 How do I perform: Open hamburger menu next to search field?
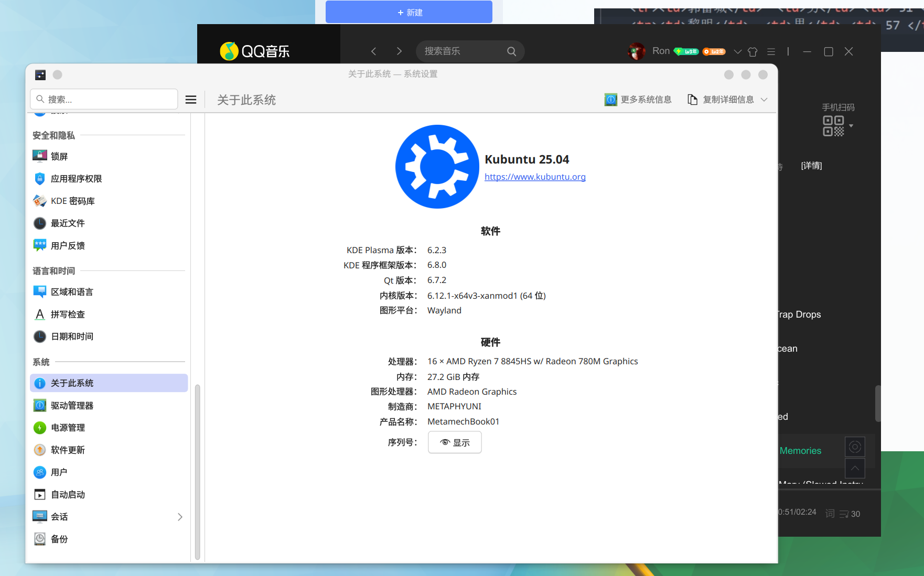[x=191, y=100]
